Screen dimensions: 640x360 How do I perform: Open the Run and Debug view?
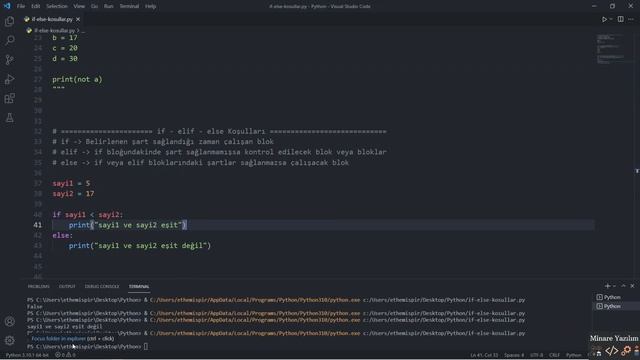9,79
